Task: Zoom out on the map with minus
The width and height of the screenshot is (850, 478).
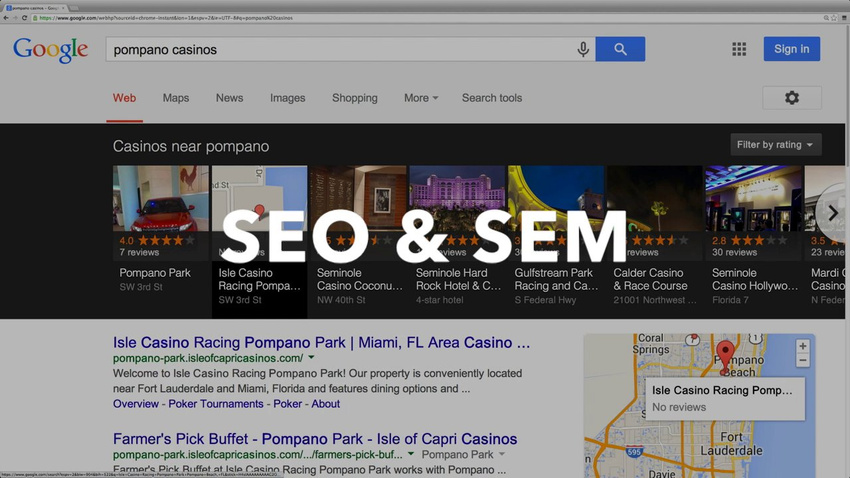Action: (x=803, y=360)
